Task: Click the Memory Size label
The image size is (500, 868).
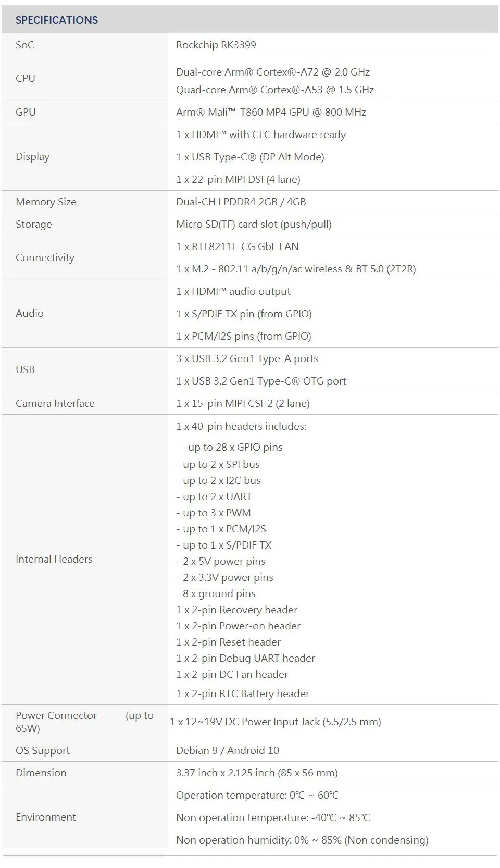Action: (x=46, y=202)
